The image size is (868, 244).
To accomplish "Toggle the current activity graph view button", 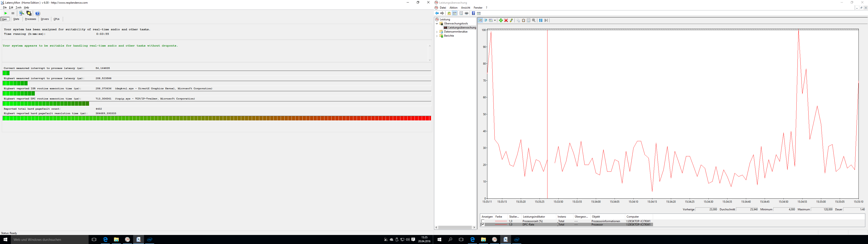I will (x=480, y=21).
